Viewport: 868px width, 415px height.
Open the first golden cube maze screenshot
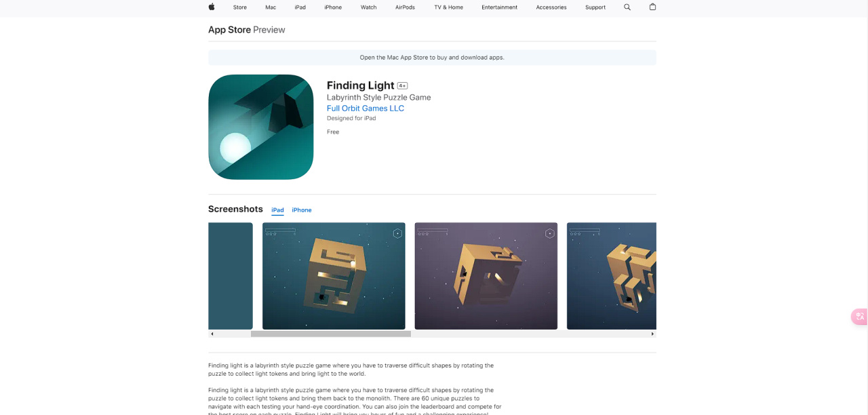click(x=334, y=276)
